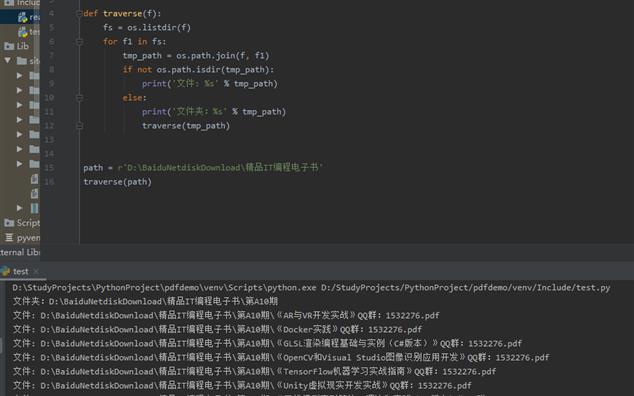Collapse the expanded 'sit' folder arrow
The width and height of the screenshot is (634, 396).
8,61
